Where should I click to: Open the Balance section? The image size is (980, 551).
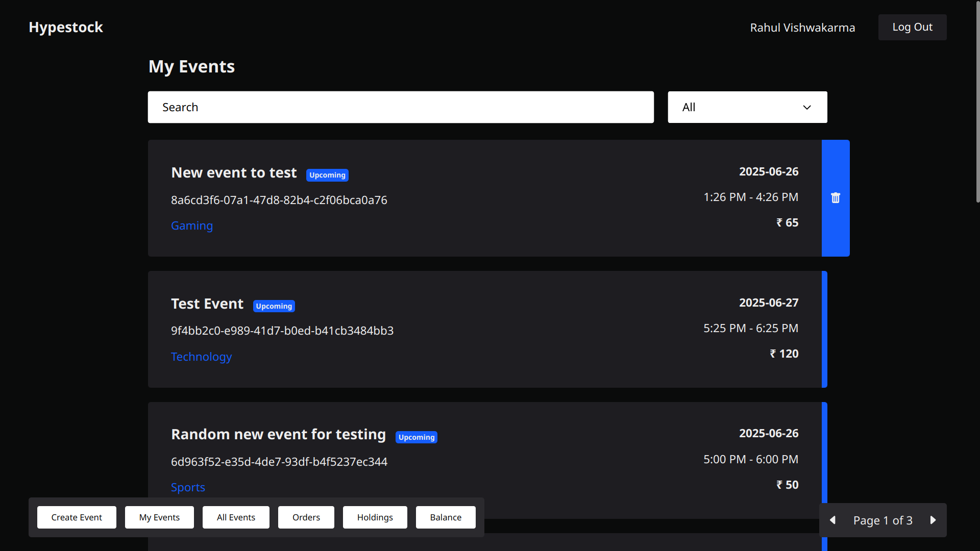click(x=445, y=517)
